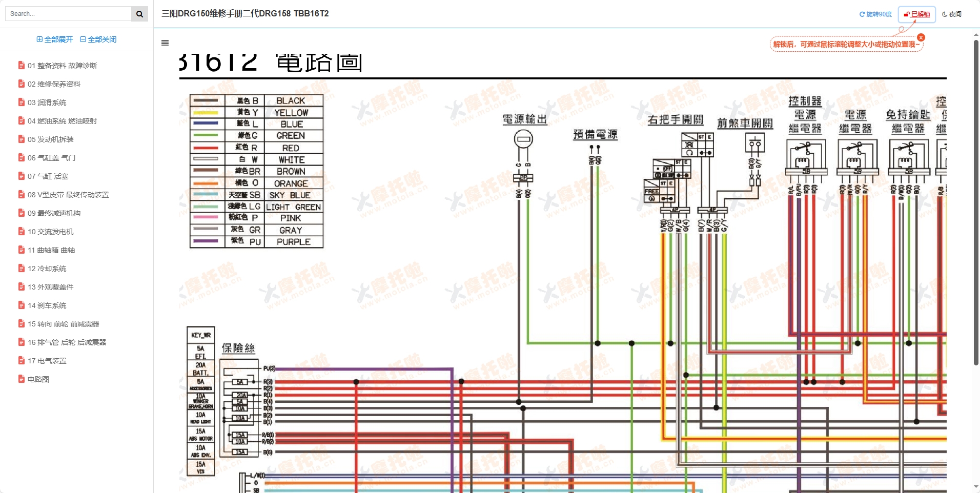The image size is (980, 493).
Task: Click the PDF icon beside 14 刹车系统
Action: coord(21,305)
